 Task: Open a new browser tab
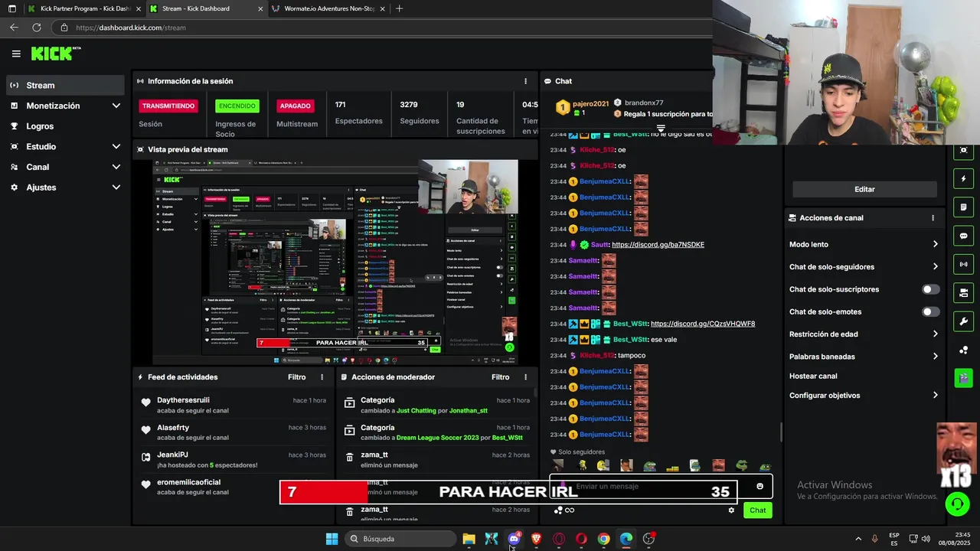tap(399, 8)
